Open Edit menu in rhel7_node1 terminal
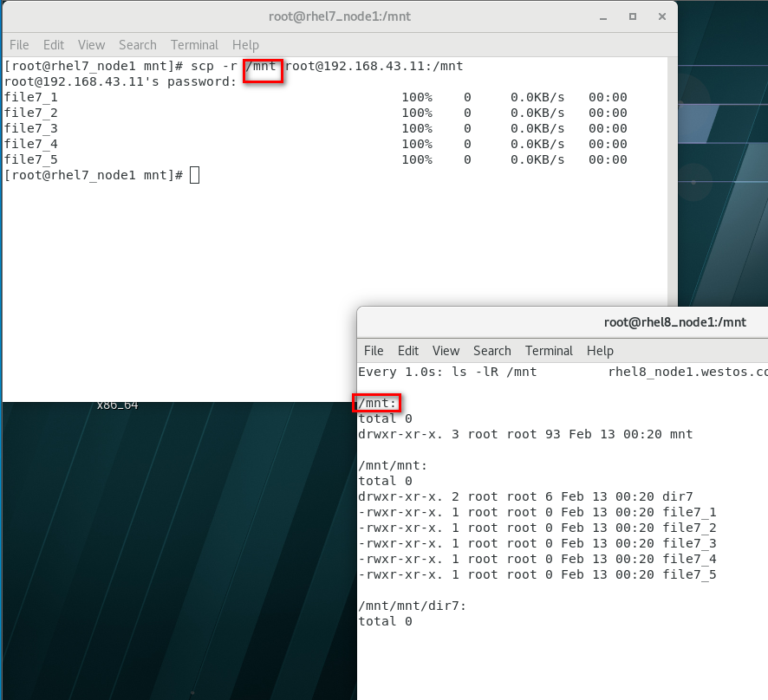Screen dimensions: 768x700 click(54, 45)
